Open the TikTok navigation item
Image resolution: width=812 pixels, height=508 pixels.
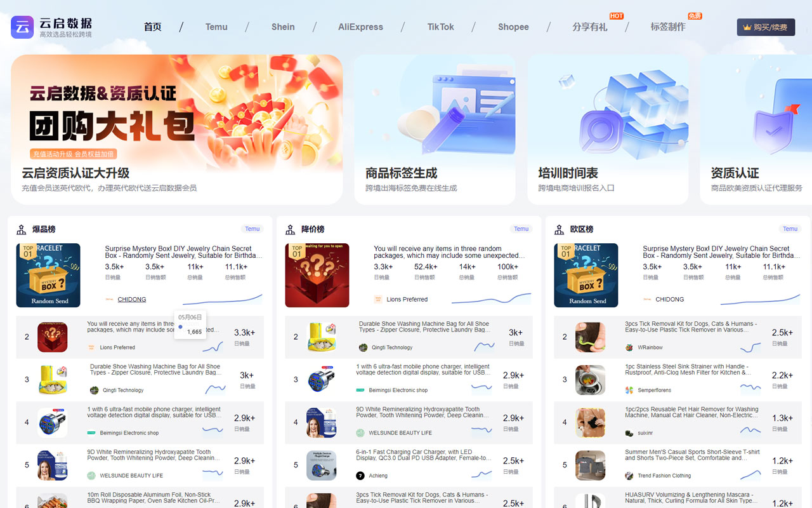click(440, 27)
